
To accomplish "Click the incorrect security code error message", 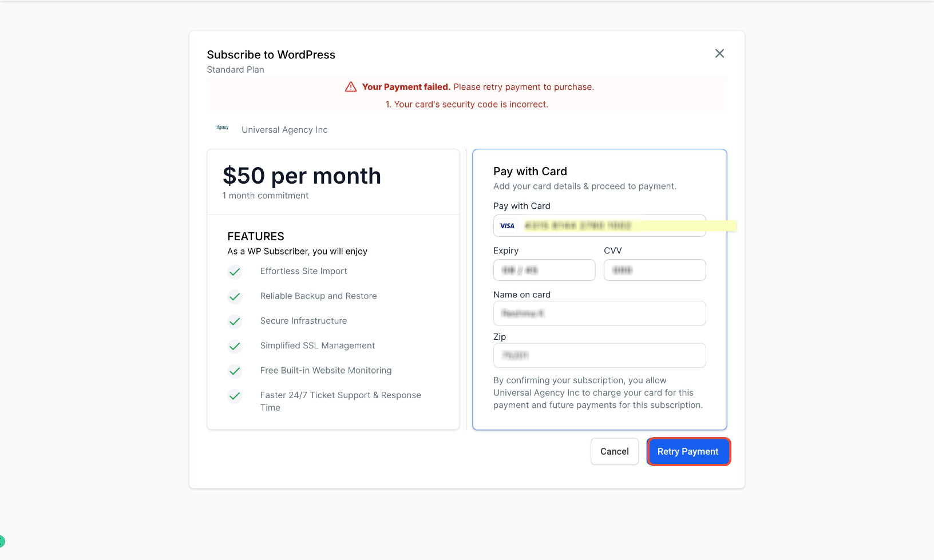I will tap(467, 104).
